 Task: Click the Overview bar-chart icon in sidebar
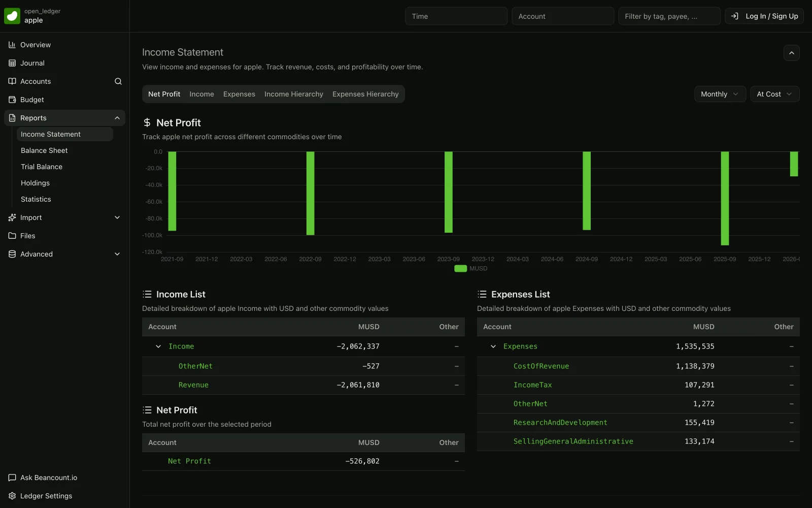(12, 45)
